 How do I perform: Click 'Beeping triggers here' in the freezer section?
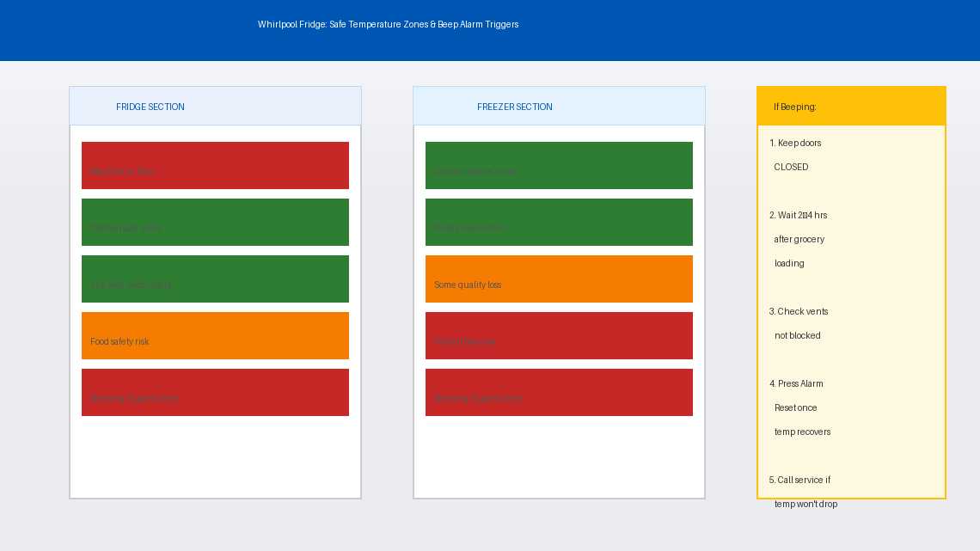click(559, 392)
